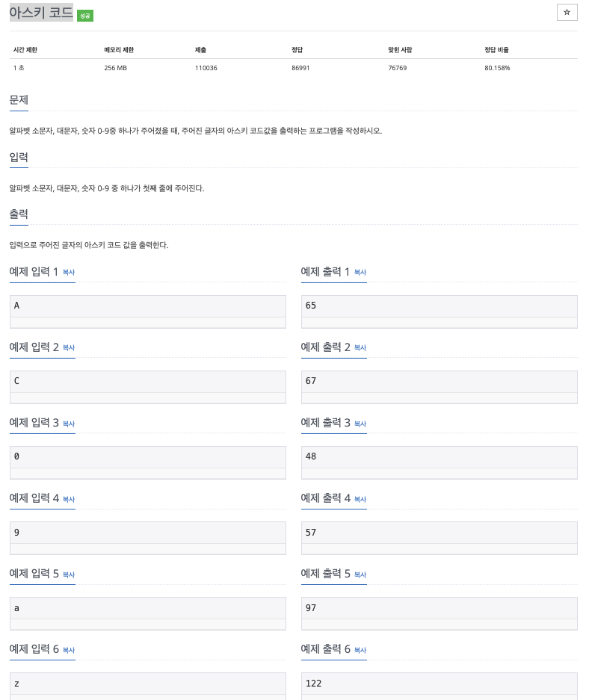Copy 예제 출력 4 via 복사 link
Image resolution: width=589 pixels, height=700 pixels.
[360, 499]
